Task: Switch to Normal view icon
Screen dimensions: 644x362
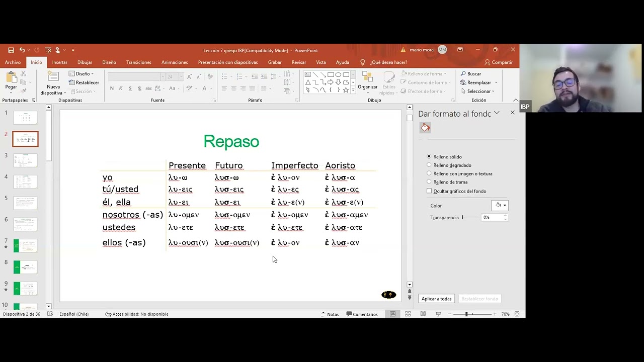Action: (x=393, y=314)
